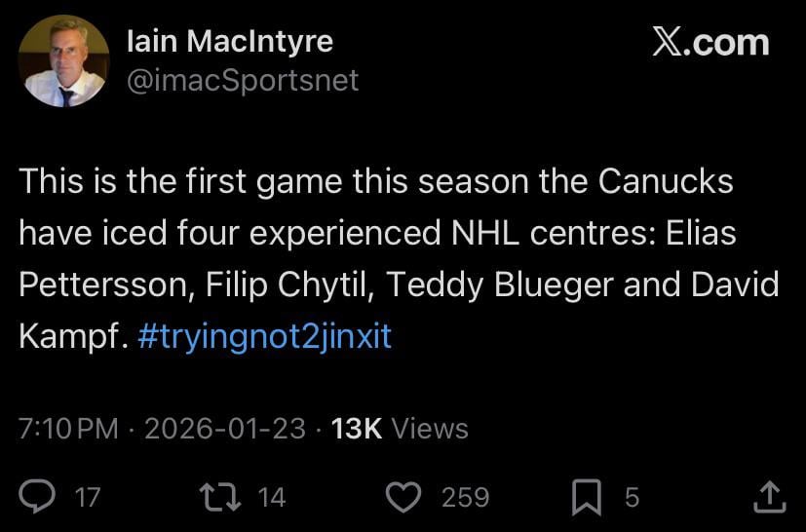Open Iain MacIntyre's profile photo
This screenshot has width=806, height=532.
(x=63, y=60)
